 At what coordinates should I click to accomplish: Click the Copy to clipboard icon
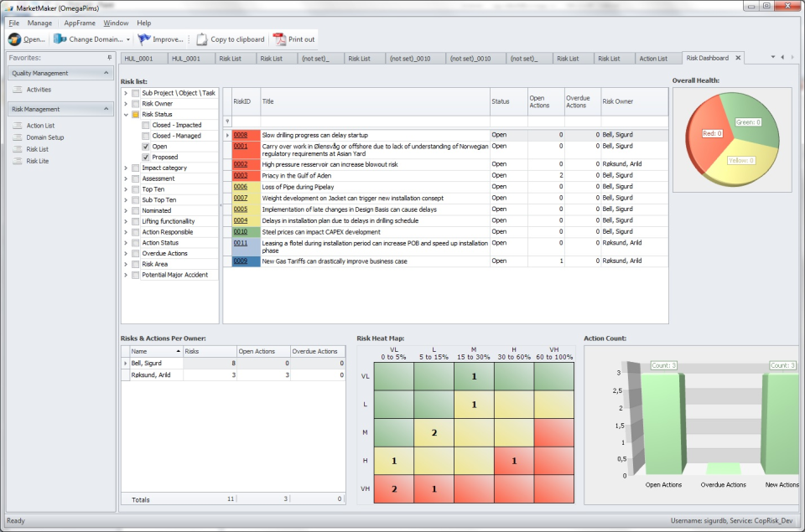(x=201, y=39)
